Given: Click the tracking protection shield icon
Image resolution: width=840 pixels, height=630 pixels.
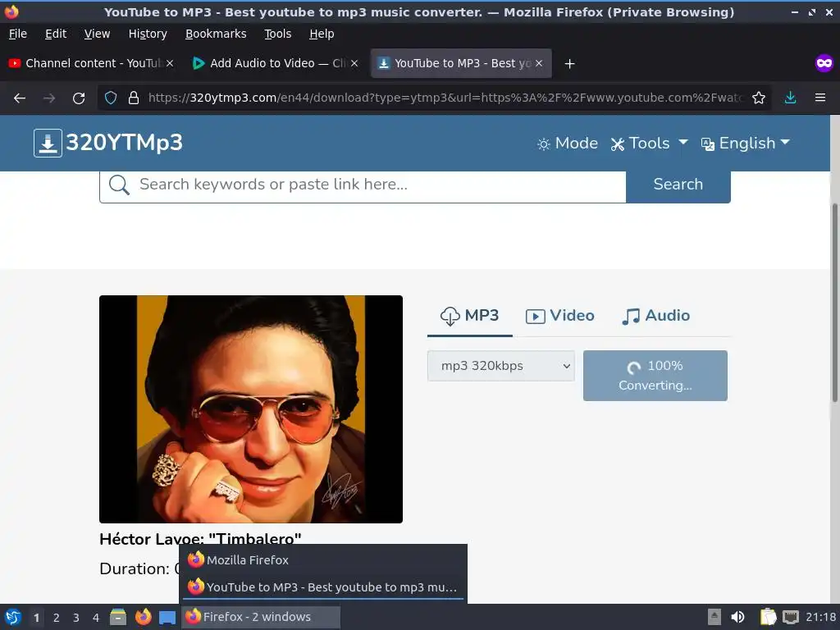Looking at the screenshot, I should click(111, 98).
